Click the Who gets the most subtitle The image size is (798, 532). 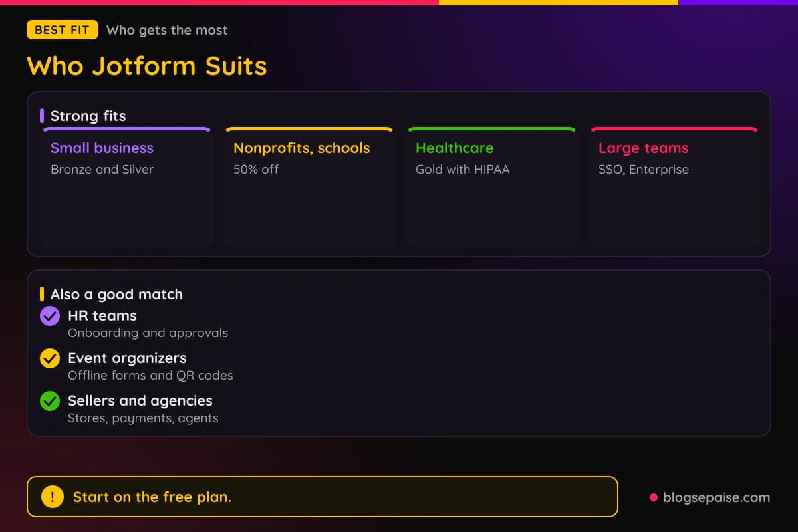[x=167, y=30]
